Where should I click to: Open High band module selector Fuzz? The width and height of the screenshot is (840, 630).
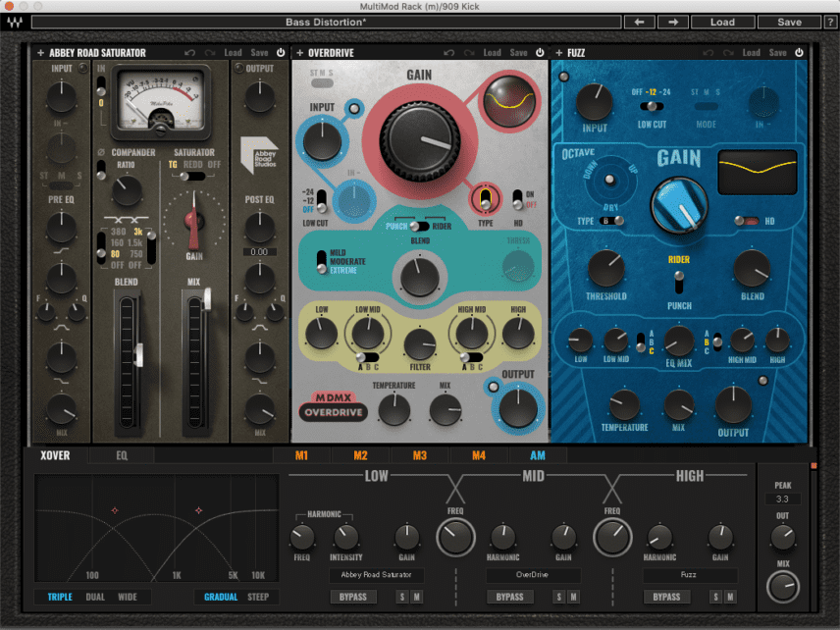point(689,575)
